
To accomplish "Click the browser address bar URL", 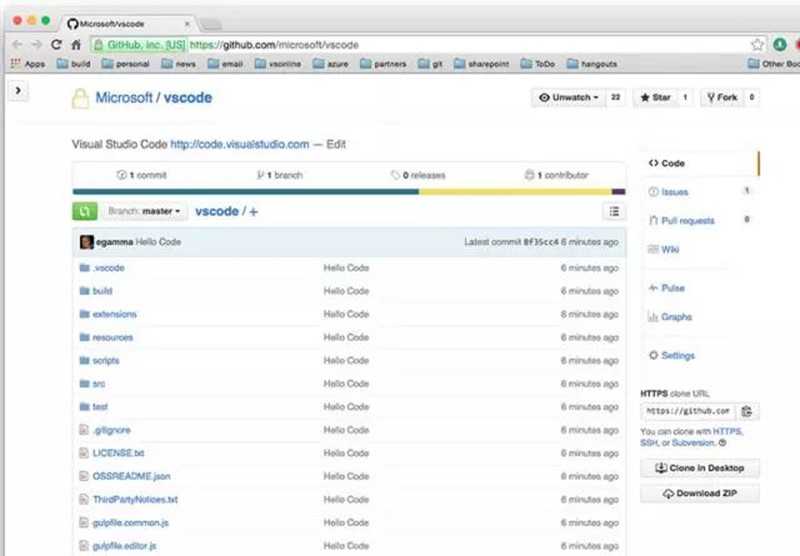I will [x=274, y=45].
